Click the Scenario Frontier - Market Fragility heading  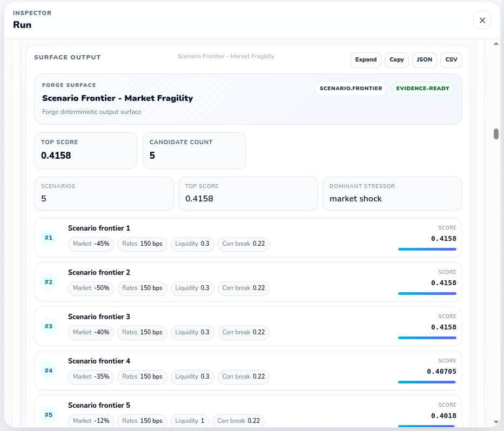click(x=117, y=98)
